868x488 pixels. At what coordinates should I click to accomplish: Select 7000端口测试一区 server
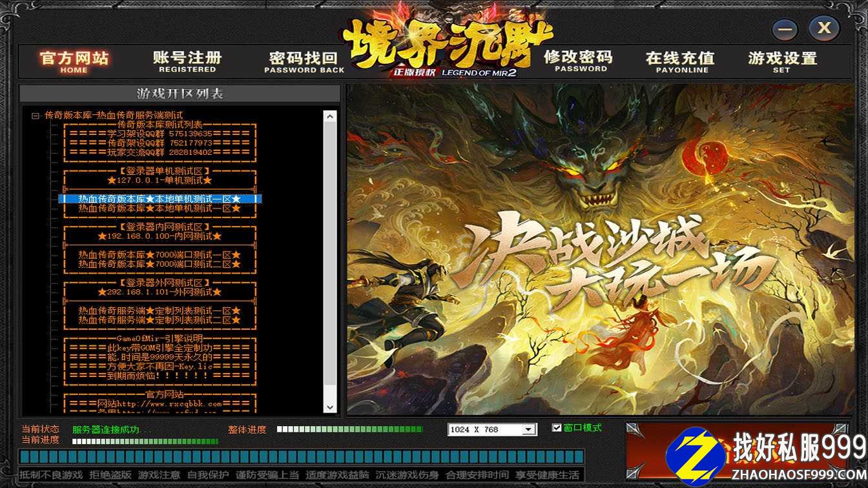(160, 255)
